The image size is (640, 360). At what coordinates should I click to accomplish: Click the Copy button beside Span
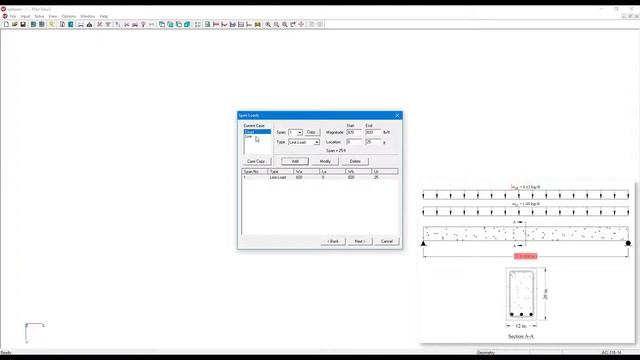[x=312, y=133]
